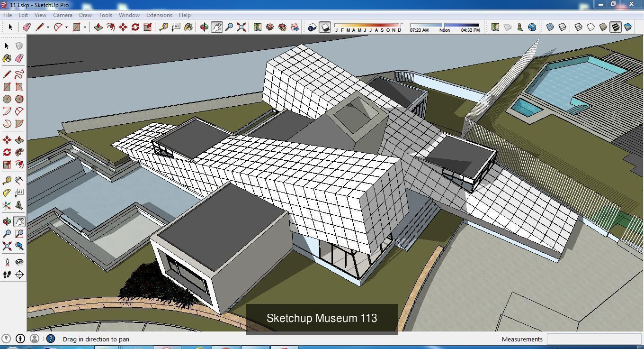The image size is (644, 349).
Task: Select the Section Plane tool
Action: point(19,275)
